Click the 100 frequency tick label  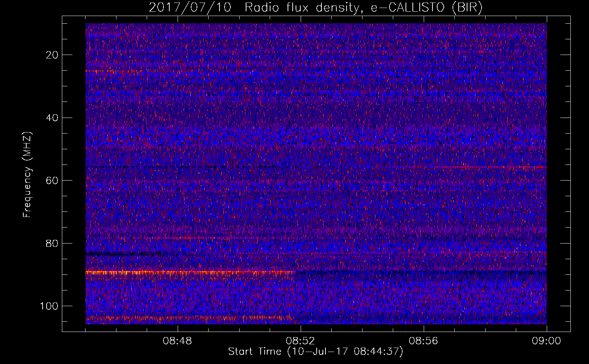49,306
